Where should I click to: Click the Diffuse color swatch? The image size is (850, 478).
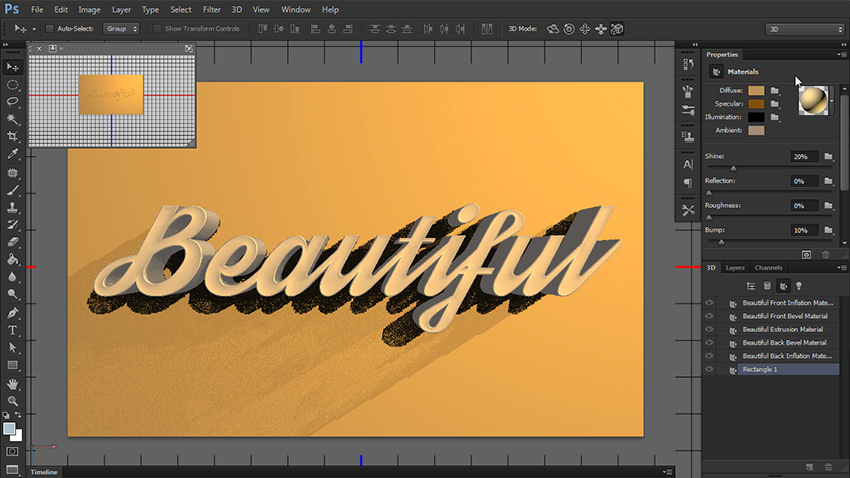click(x=756, y=90)
